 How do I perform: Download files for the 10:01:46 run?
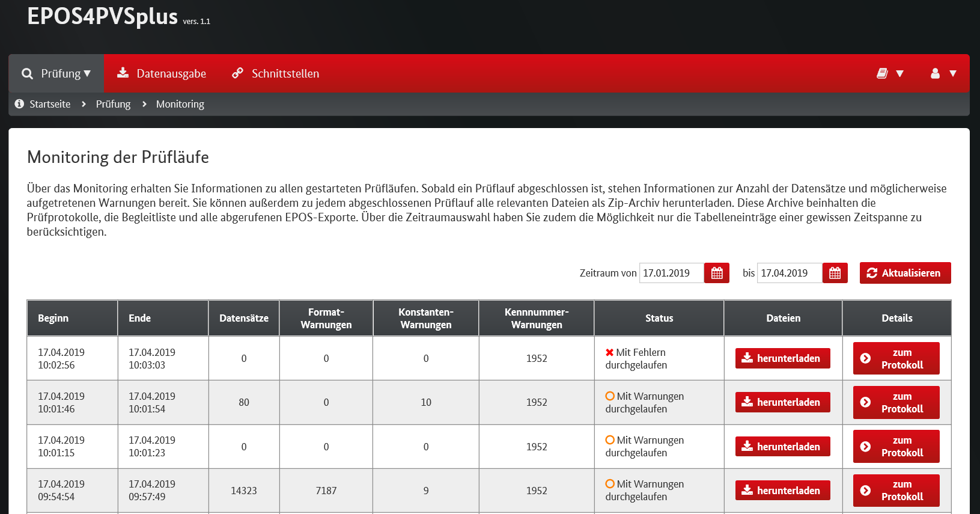pos(782,402)
